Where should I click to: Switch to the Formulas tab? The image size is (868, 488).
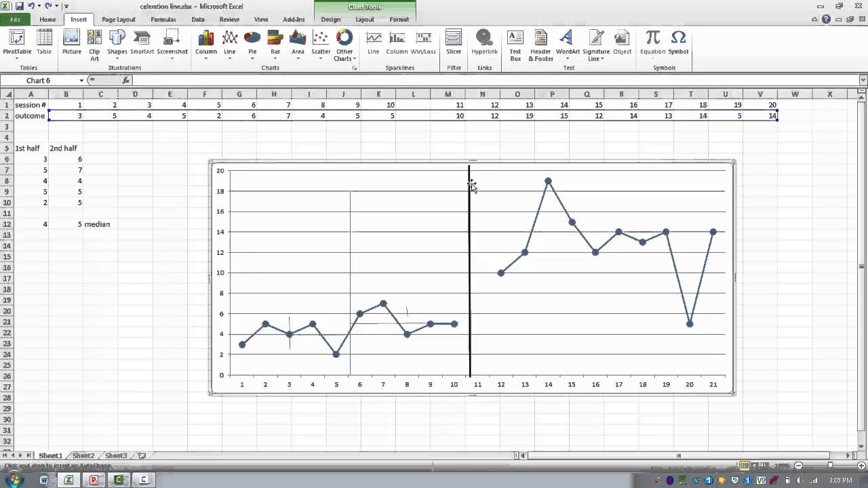pos(163,20)
